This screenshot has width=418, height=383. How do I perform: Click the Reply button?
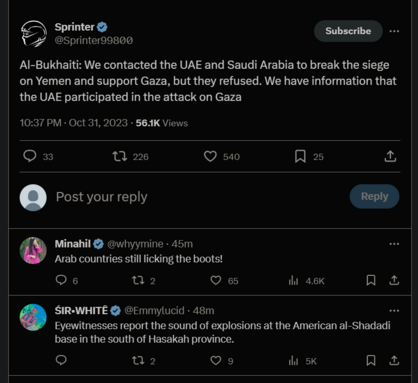coord(374,197)
